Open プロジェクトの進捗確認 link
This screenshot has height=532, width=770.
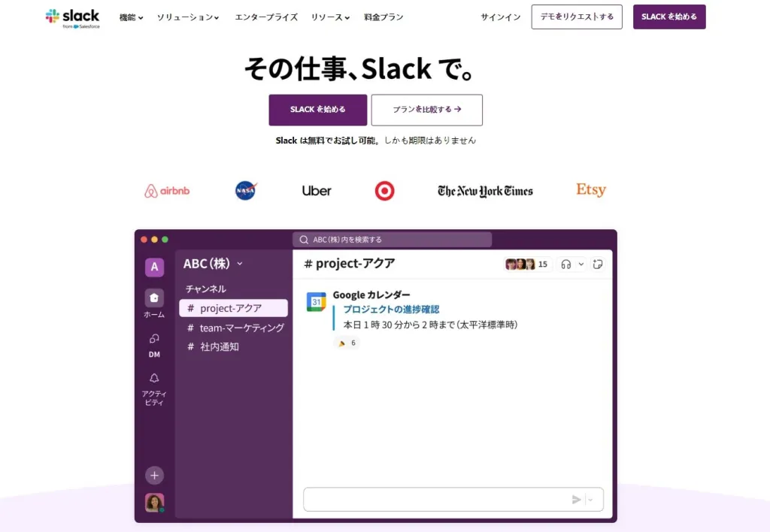[391, 309]
